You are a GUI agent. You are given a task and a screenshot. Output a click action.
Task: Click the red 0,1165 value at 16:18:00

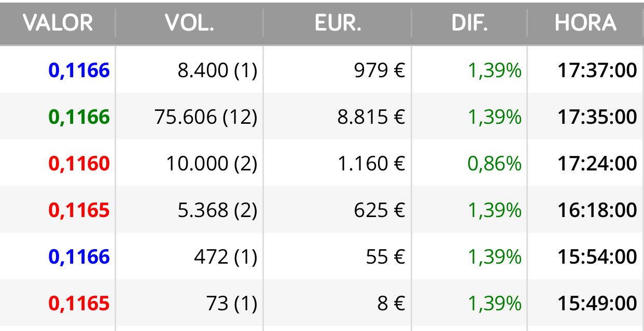click(79, 210)
